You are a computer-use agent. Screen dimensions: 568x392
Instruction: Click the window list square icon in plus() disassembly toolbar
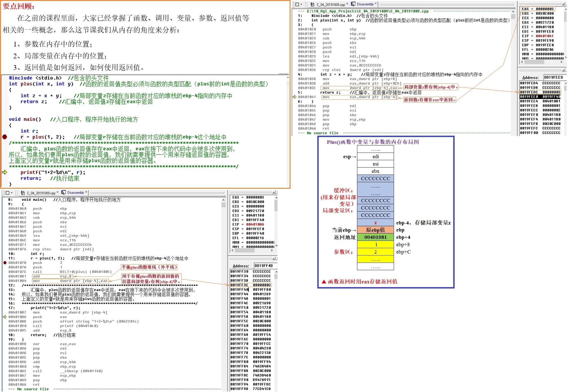click(297, 5)
